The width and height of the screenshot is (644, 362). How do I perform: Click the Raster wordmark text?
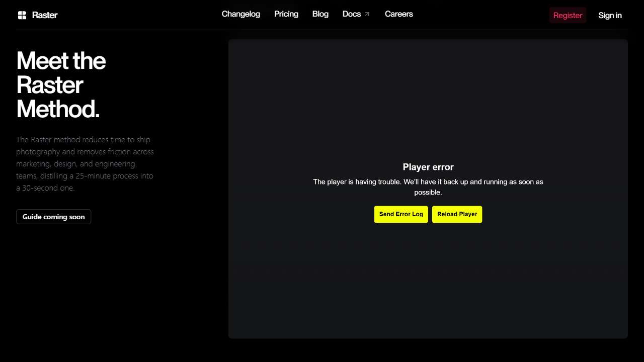[x=45, y=15]
